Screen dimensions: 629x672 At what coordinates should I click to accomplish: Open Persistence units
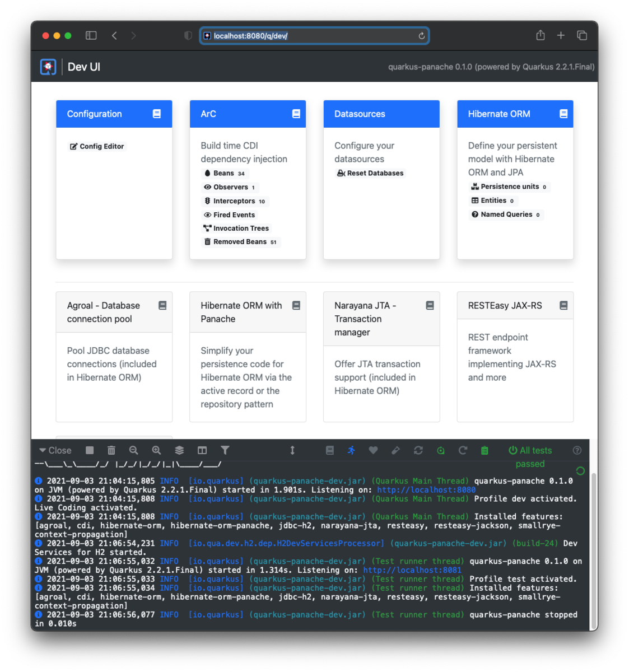click(x=509, y=186)
